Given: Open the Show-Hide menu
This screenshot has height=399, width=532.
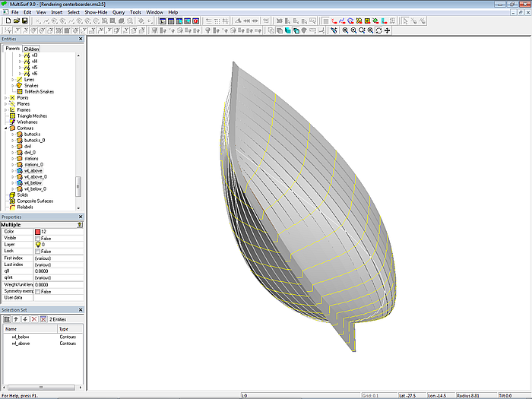Looking at the screenshot, I should [96, 12].
